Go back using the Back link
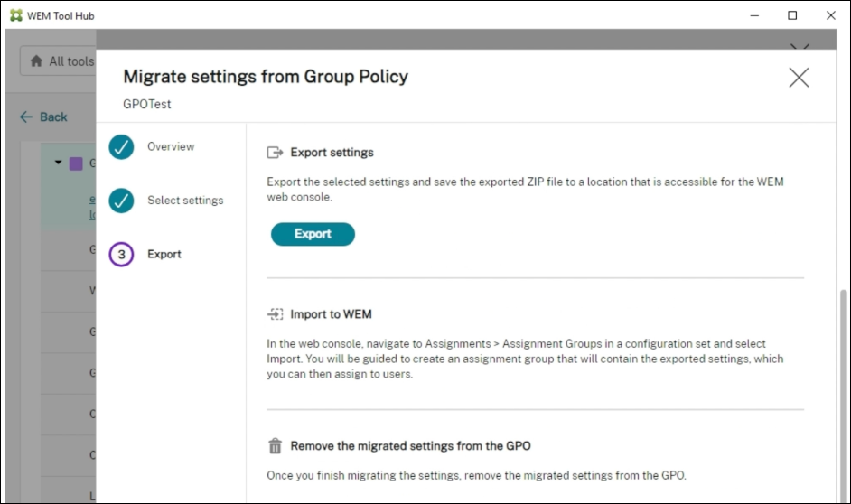This screenshot has width=851, height=504. 43,117
